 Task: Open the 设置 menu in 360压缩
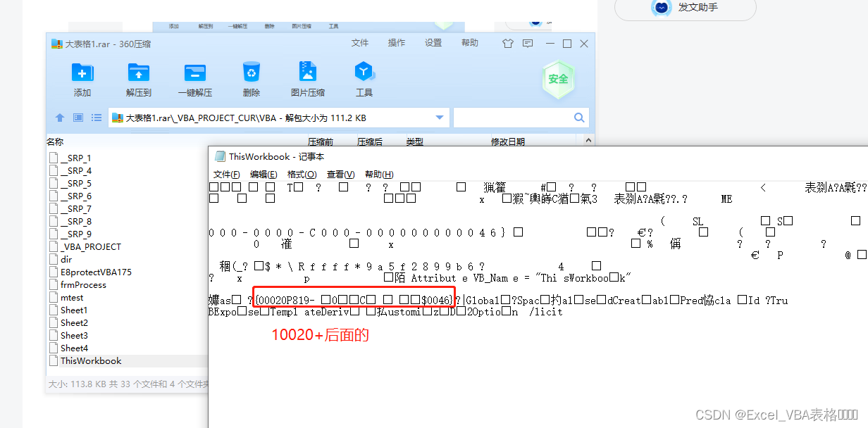[433, 43]
